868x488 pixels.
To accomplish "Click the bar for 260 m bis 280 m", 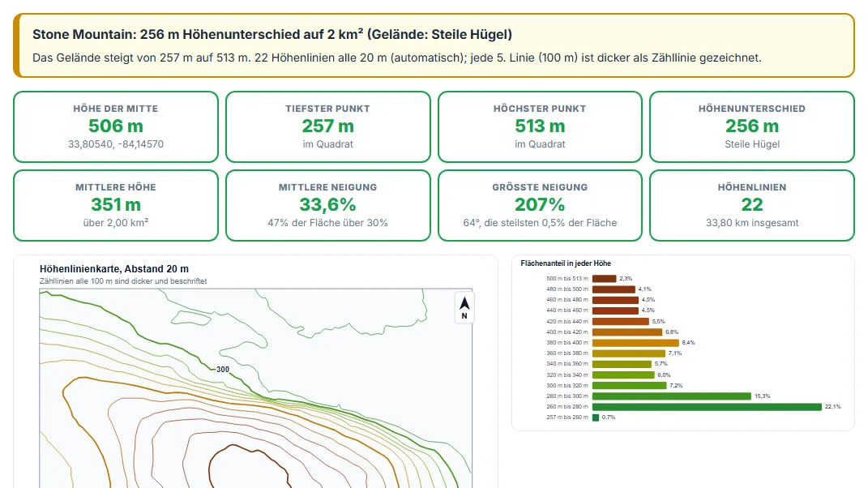I will pos(707,407).
